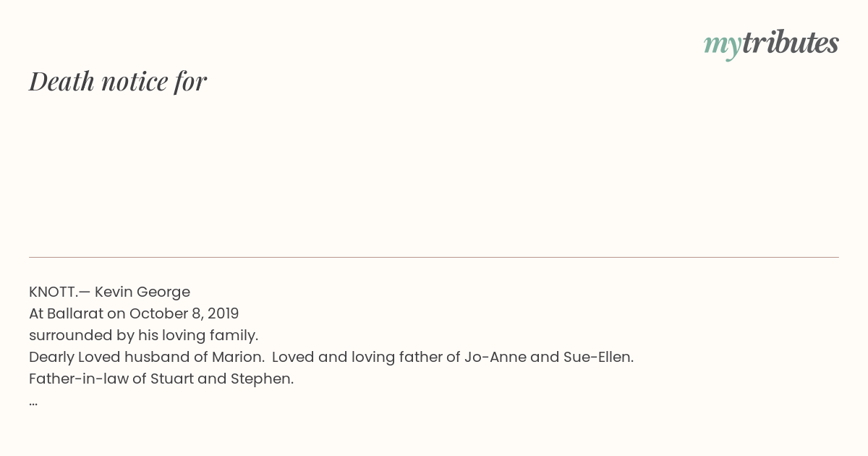Screen dimensions: 868x456
Task: Click the name line 'KNOTT.— Kevin George'
Action: point(109,292)
